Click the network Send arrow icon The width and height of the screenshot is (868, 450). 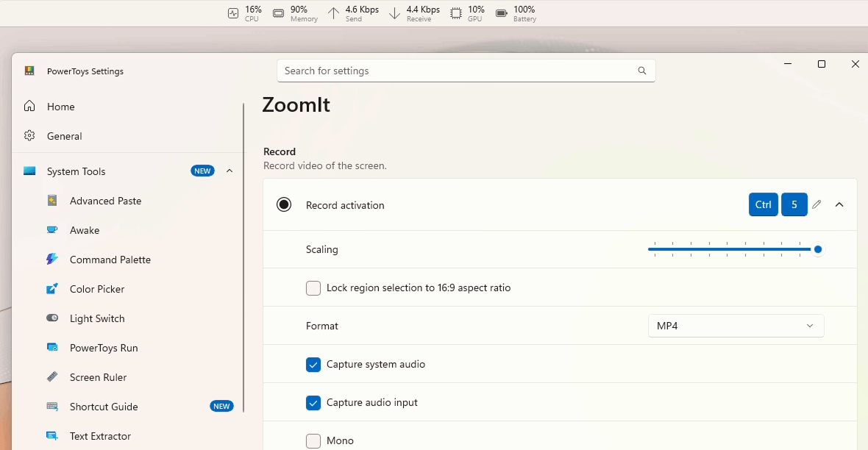coord(333,13)
